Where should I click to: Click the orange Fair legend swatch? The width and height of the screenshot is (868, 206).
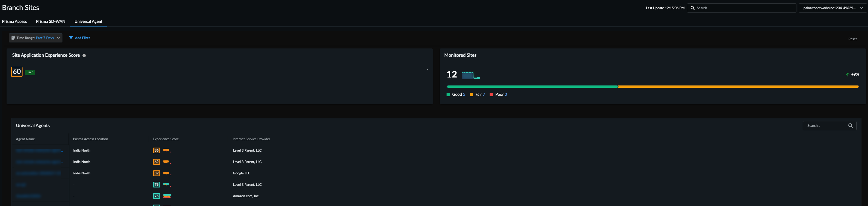point(472,95)
